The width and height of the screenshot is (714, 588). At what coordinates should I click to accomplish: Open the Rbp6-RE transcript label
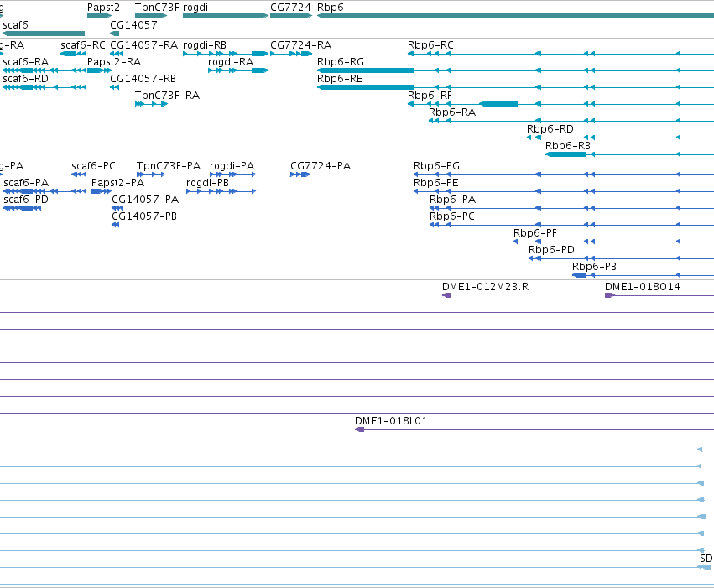click(340, 79)
